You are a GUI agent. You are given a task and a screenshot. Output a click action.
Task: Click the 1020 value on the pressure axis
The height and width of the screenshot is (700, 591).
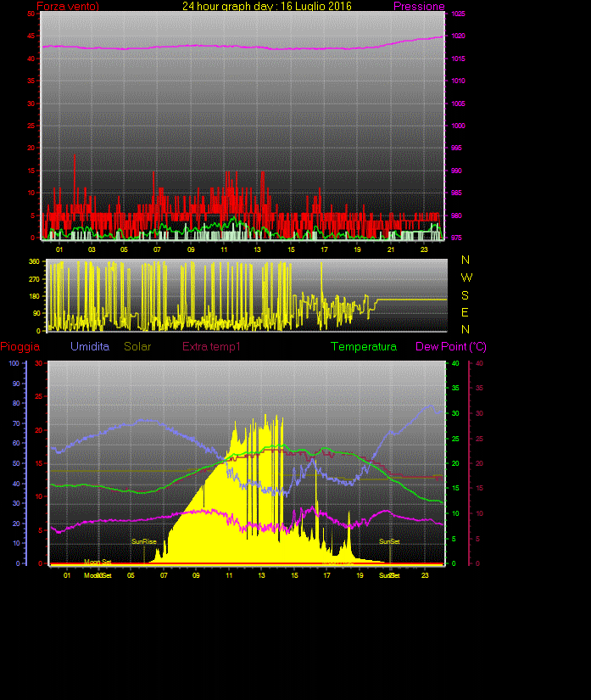pos(458,36)
